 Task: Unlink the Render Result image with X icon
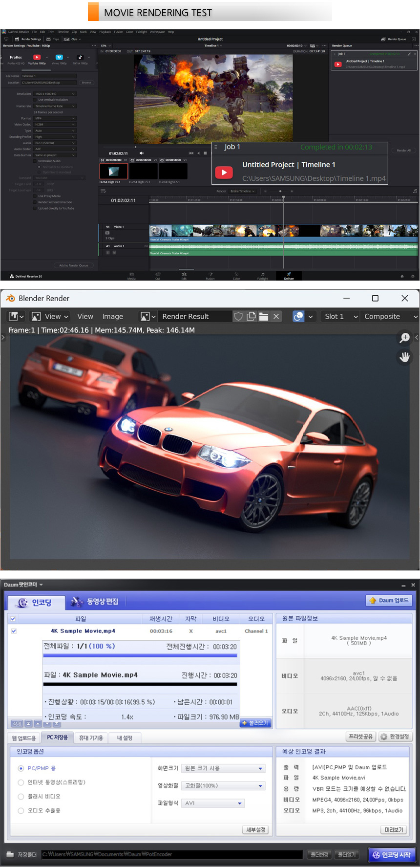pyautogui.click(x=276, y=316)
